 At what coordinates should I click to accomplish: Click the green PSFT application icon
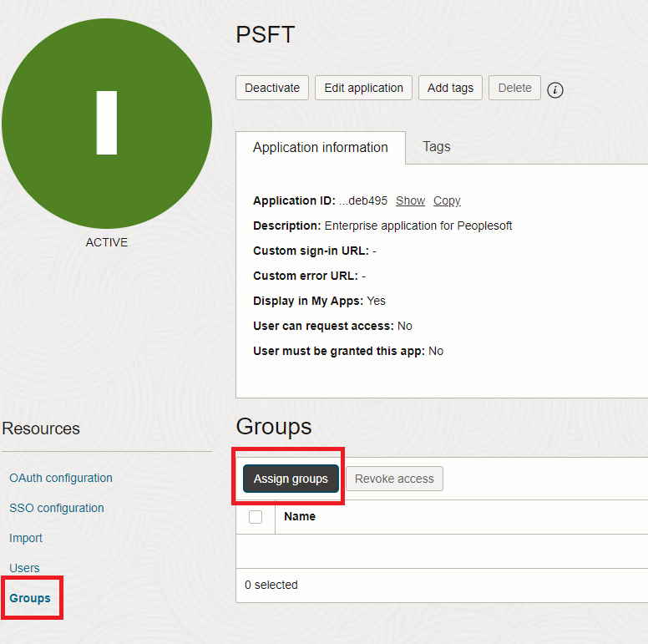point(107,123)
